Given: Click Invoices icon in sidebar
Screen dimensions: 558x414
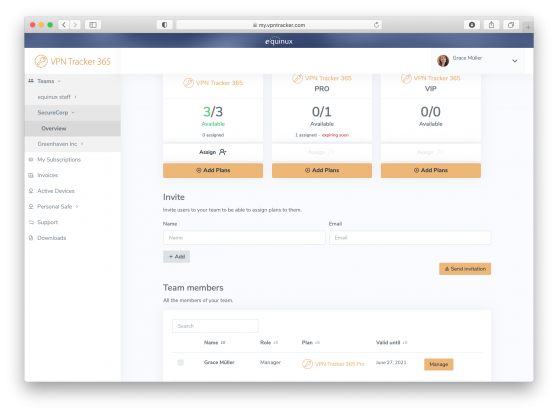Looking at the screenshot, I should (31, 175).
